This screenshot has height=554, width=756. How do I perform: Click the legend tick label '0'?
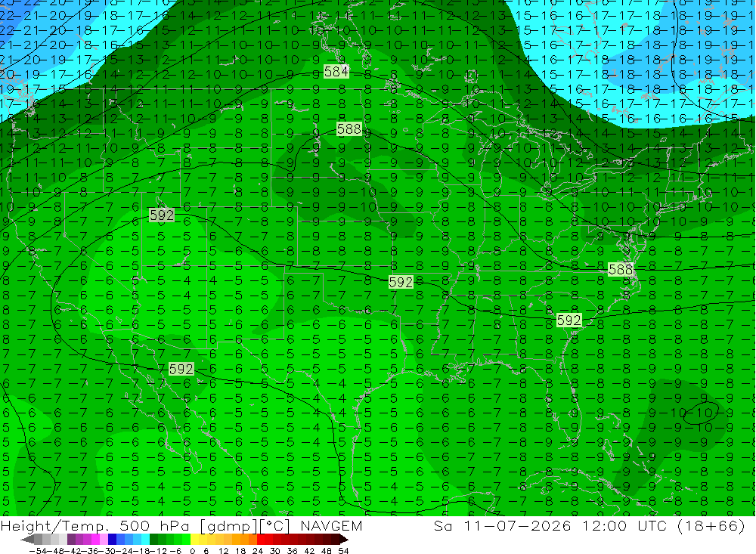[x=192, y=551]
